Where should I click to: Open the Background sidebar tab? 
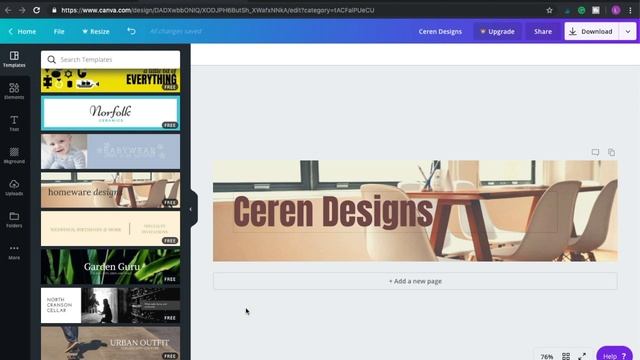coord(14,156)
